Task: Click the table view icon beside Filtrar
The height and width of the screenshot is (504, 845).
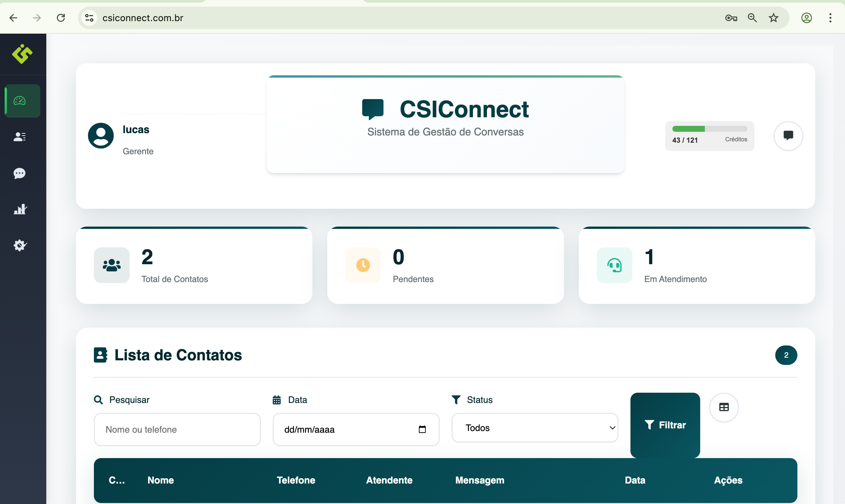Action: click(x=724, y=407)
